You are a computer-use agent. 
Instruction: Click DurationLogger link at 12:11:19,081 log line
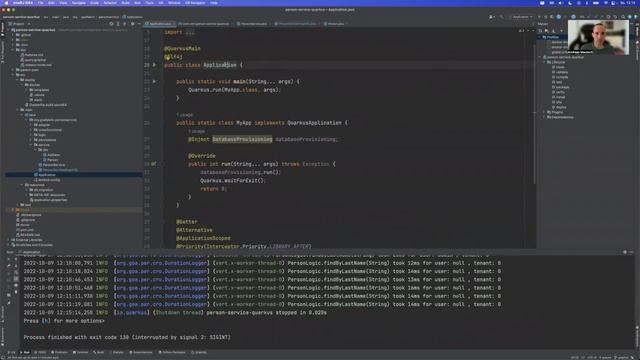(x=162, y=304)
